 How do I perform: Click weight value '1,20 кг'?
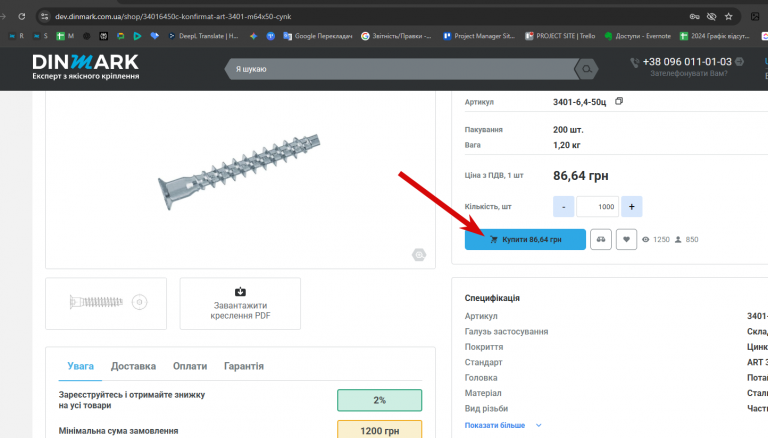pyautogui.click(x=567, y=145)
